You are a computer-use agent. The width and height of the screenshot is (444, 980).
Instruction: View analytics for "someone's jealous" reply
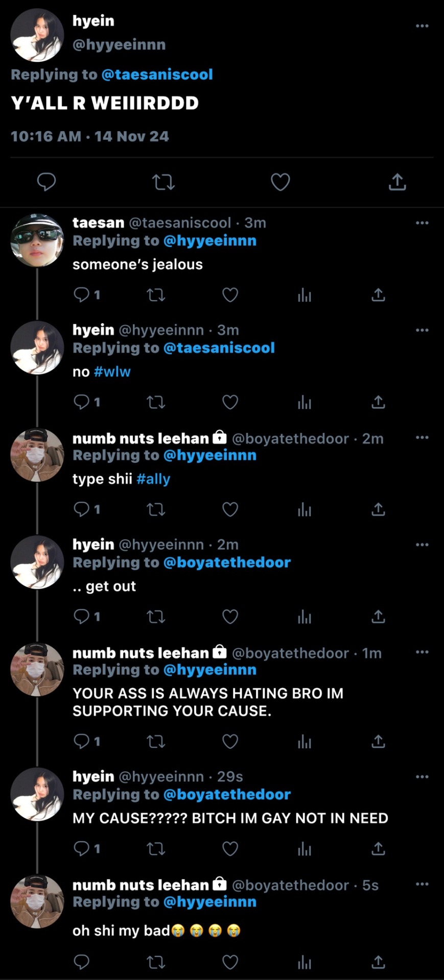pos(304,295)
